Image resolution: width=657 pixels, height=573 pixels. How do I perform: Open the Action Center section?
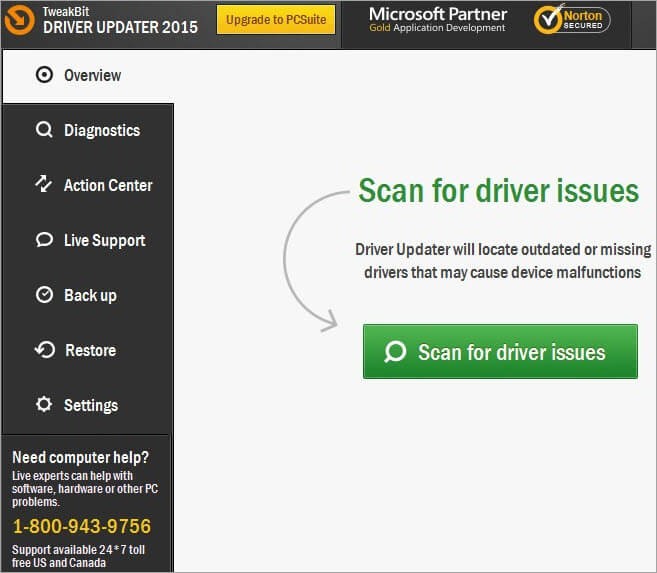click(88, 185)
